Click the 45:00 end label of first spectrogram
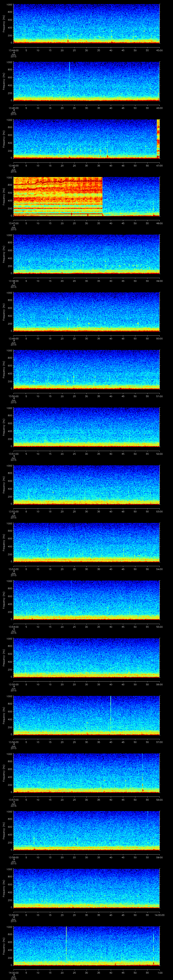The width and height of the screenshot is (173, 980). click(160, 50)
